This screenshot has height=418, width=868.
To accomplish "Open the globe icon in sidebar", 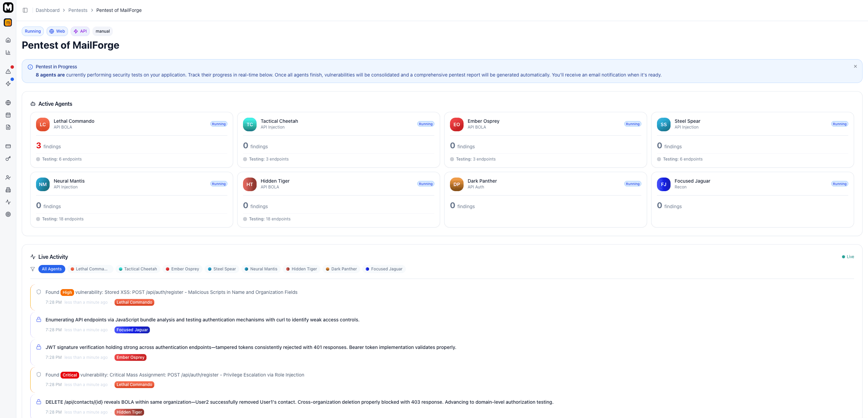I will coord(8,103).
